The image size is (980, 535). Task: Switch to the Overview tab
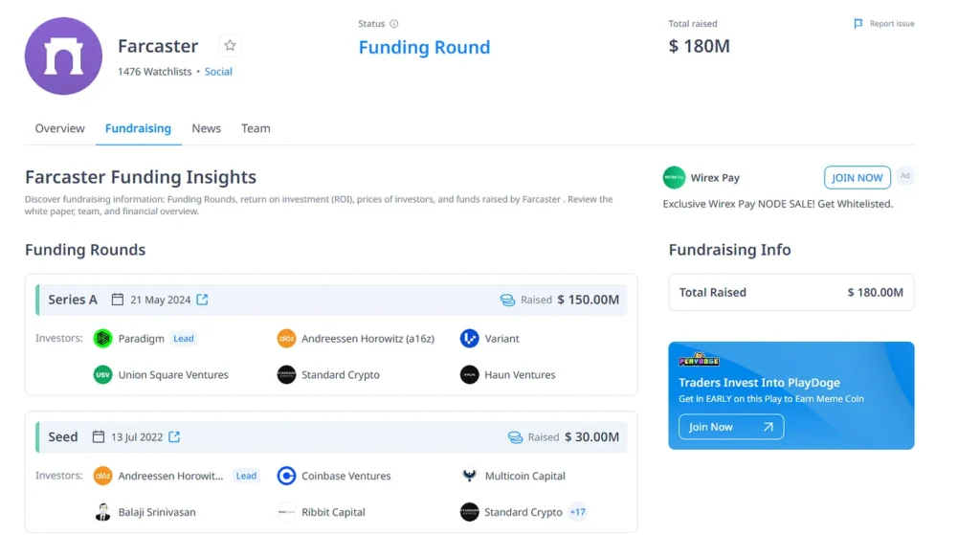click(x=59, y=128)
